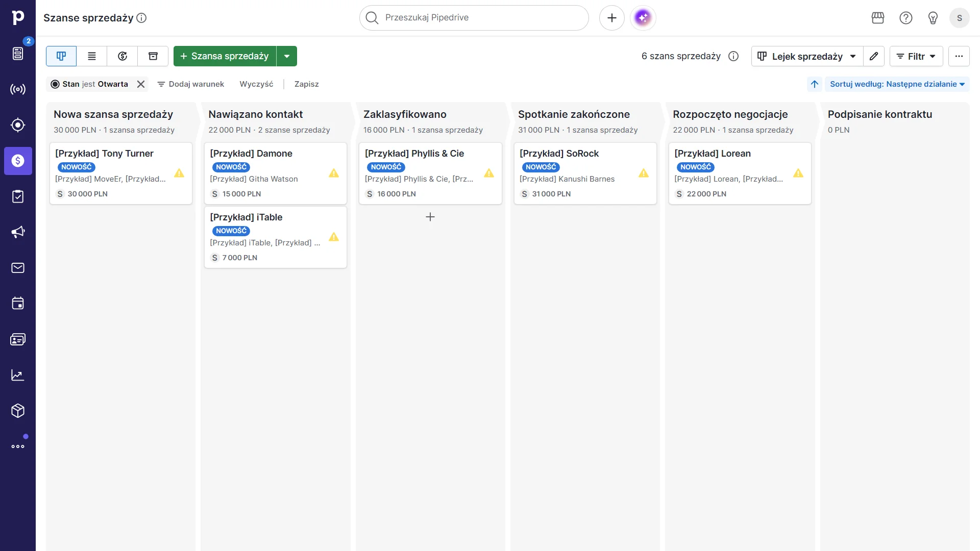Open the Calendar activities icon in sidebar
Screen dimensions: 980x551
[x=18, y=303]
